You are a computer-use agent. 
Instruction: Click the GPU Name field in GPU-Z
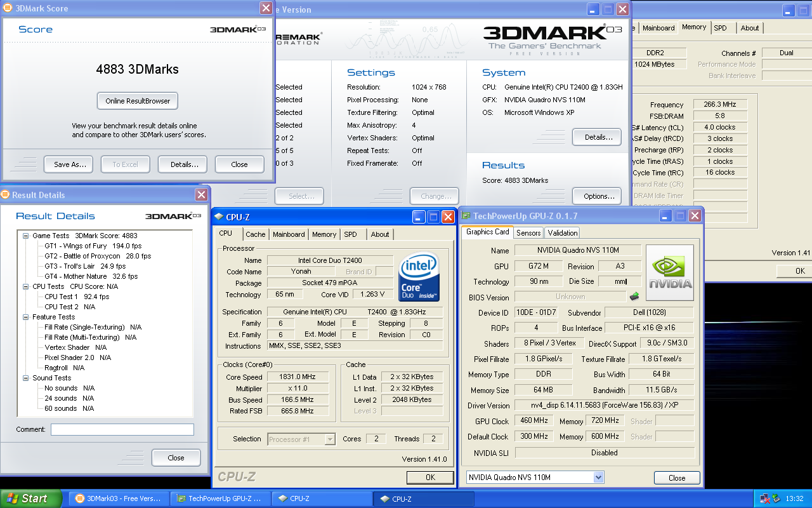coord(578,250)
